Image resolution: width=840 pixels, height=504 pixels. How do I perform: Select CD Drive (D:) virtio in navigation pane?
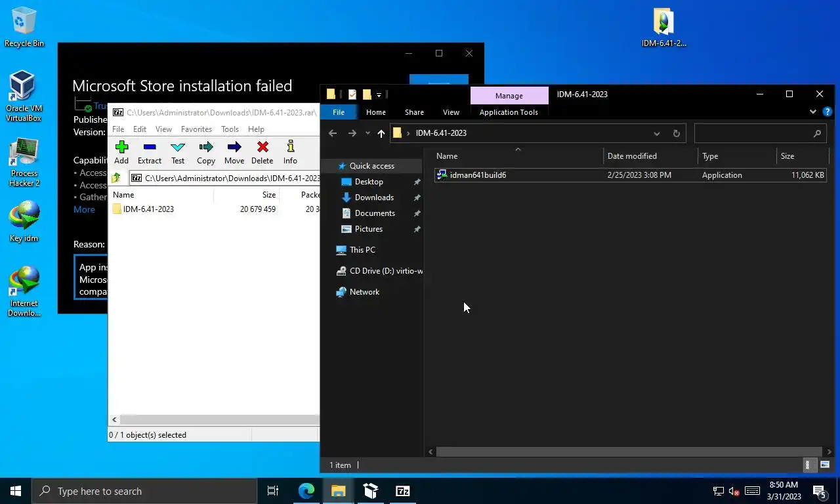point(379,271)
